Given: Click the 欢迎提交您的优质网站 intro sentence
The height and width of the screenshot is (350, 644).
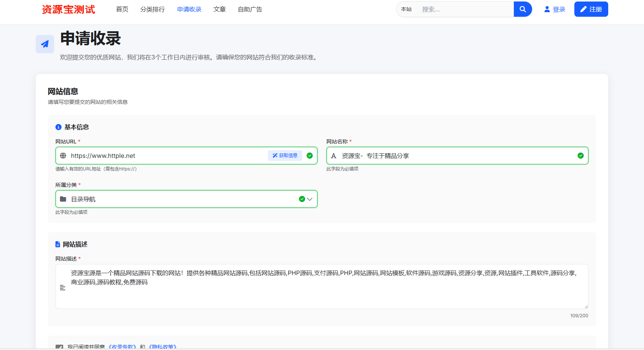Looking at the screenshot, I should 190,57.
